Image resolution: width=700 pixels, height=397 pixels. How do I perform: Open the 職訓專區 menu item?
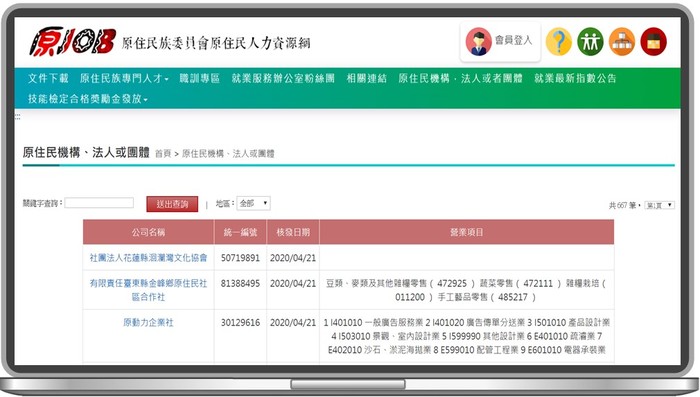[x=200, y=78]
